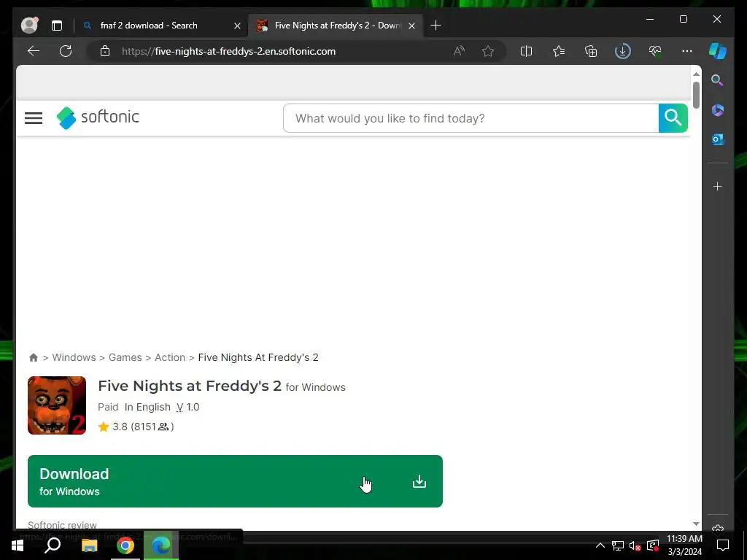Add a new sidebar app

pyautogui.click(x=718, y=186)
